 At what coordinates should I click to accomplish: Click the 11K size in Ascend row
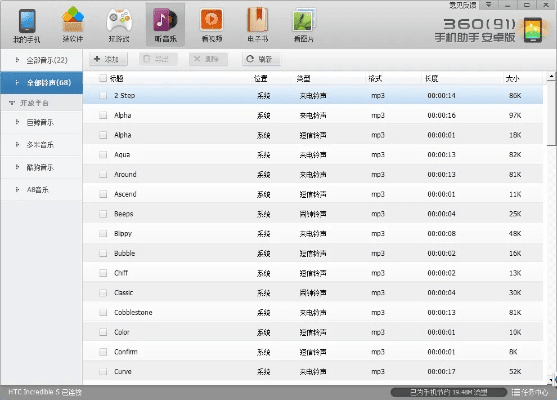click(x=515, y=194)
